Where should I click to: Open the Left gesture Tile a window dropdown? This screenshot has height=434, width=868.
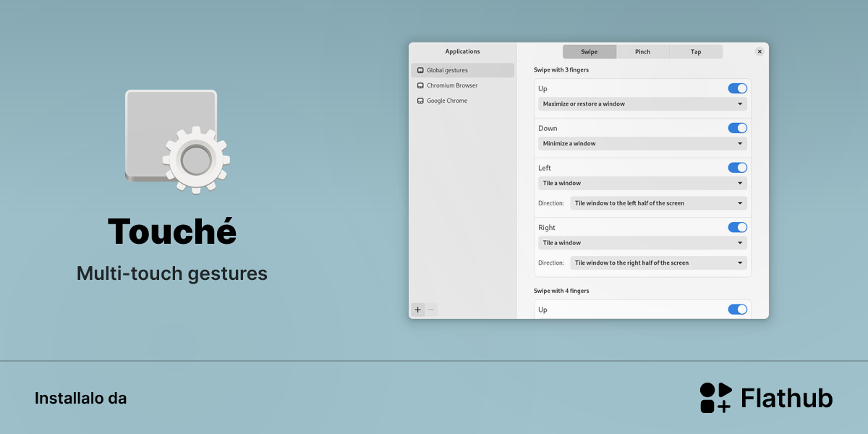tap(643, 184)
